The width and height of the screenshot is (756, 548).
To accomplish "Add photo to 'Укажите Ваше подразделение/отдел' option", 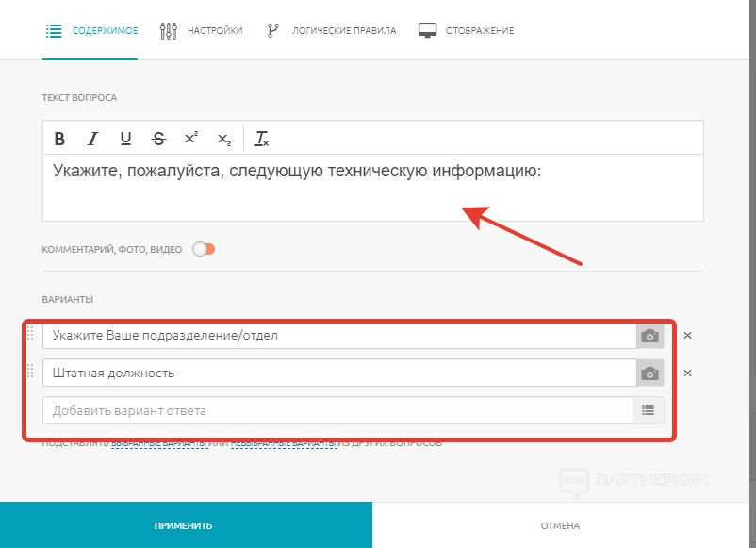I will (x=649, y=336).
